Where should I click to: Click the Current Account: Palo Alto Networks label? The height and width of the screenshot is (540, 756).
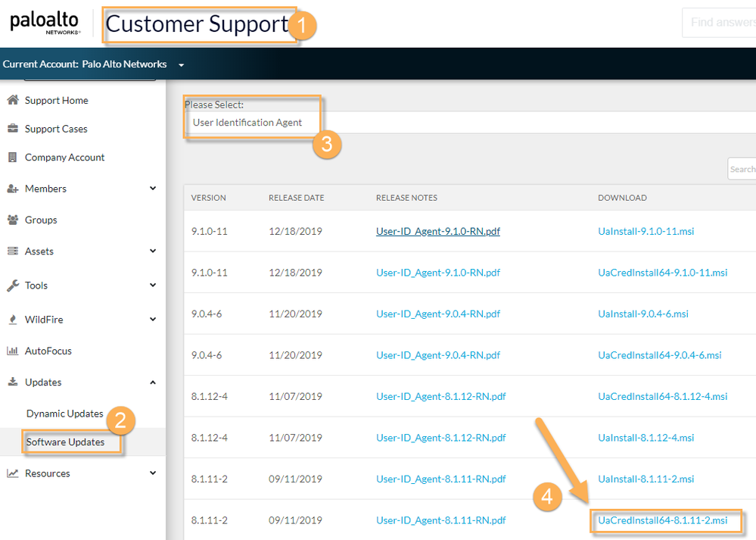tap(85, 64)
